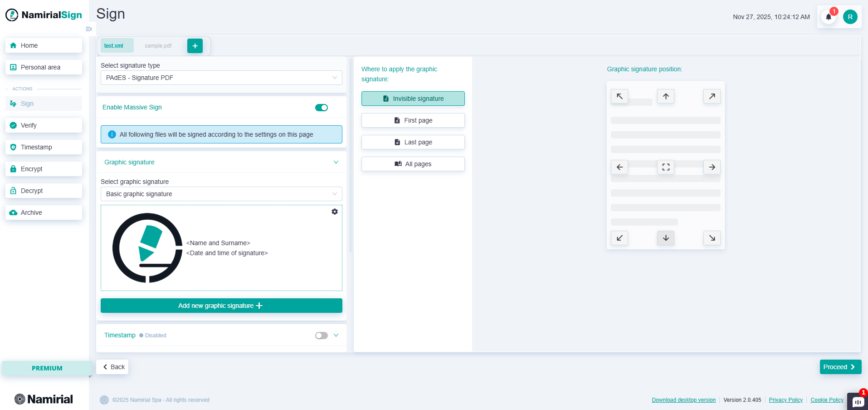
Task: Place signature at bottom-right corner arrow
Action: 712,238
